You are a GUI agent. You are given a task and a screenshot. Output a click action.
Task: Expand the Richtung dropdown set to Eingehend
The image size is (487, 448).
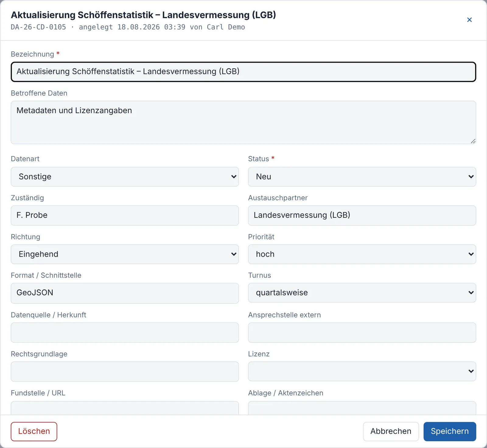pyautogui.click(x=125, y=254)
